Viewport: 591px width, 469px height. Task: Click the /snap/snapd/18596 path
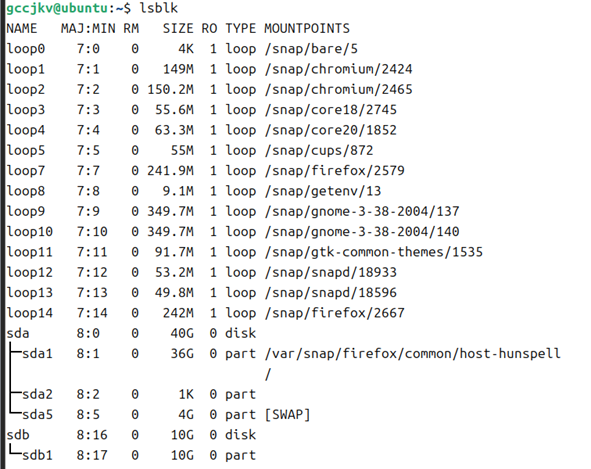click(331, 293)
